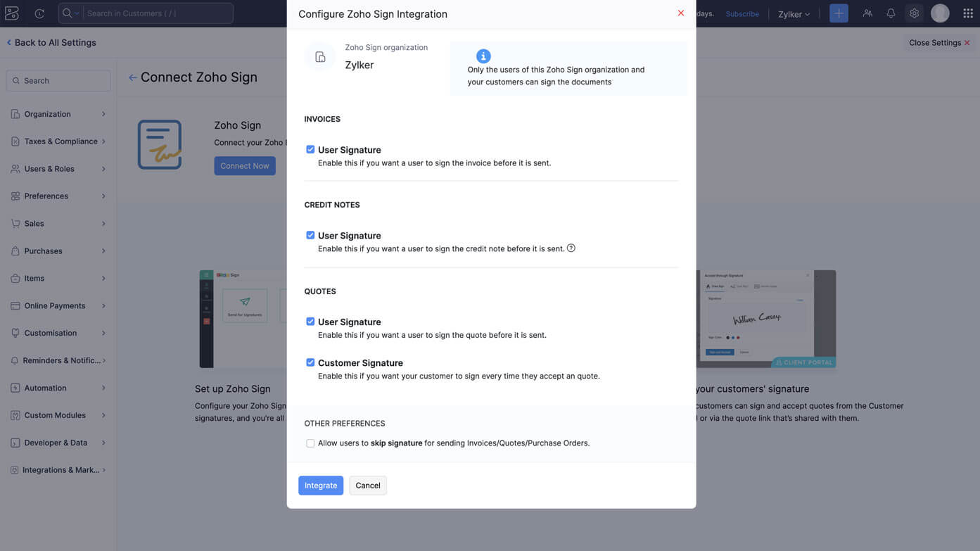Viewport: 980px width, 551px height.
Task: Expand the Organization settings chevron
Action: [103, 114]
